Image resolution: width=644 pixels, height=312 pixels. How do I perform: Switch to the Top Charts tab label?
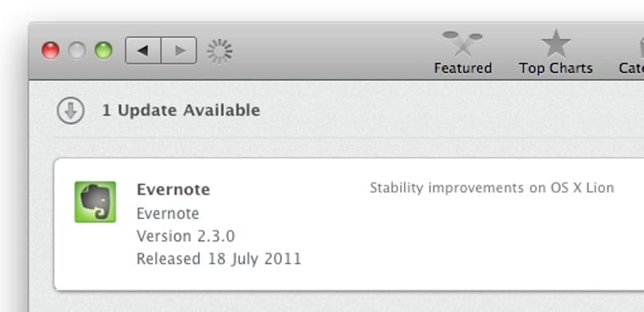point(556,68)
